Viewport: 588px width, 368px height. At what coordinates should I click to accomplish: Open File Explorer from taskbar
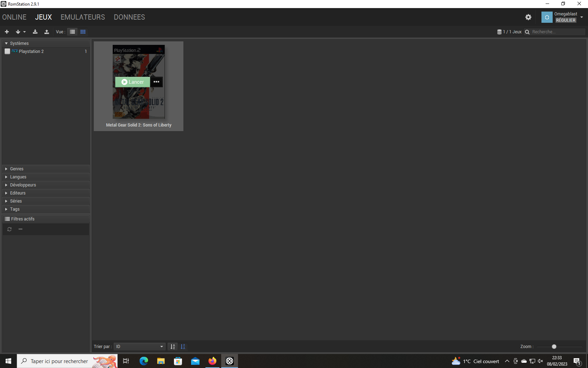[161, 361]
